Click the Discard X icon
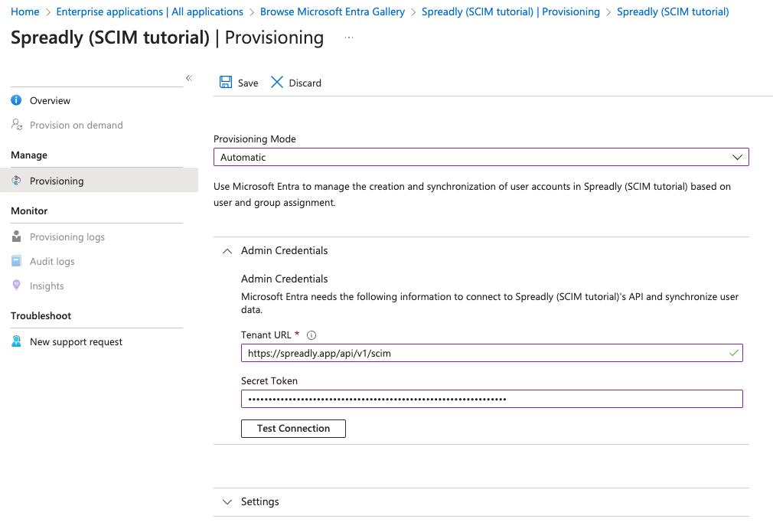The image size is (773, 532). [x=276, y=82]
